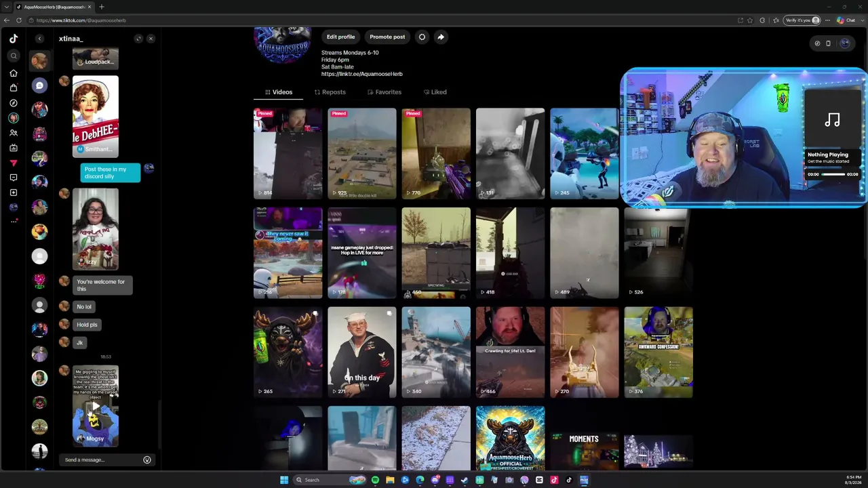Open the Activity inbox icon in sidebar

(x=14, y=178)
